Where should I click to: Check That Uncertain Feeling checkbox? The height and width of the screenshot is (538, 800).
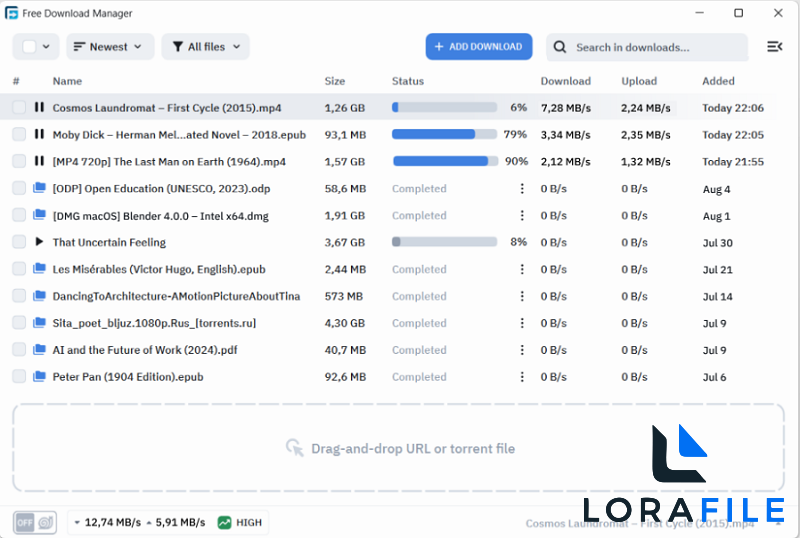[x=19, y=242]
